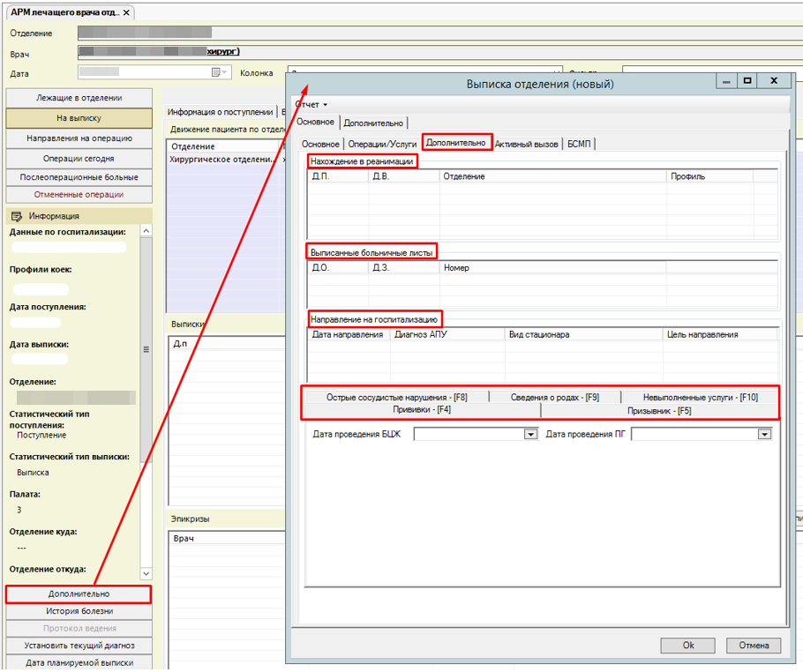Select the Хирургическое отделени.. row
Viewport: 803px width, 672px height.
226,159
